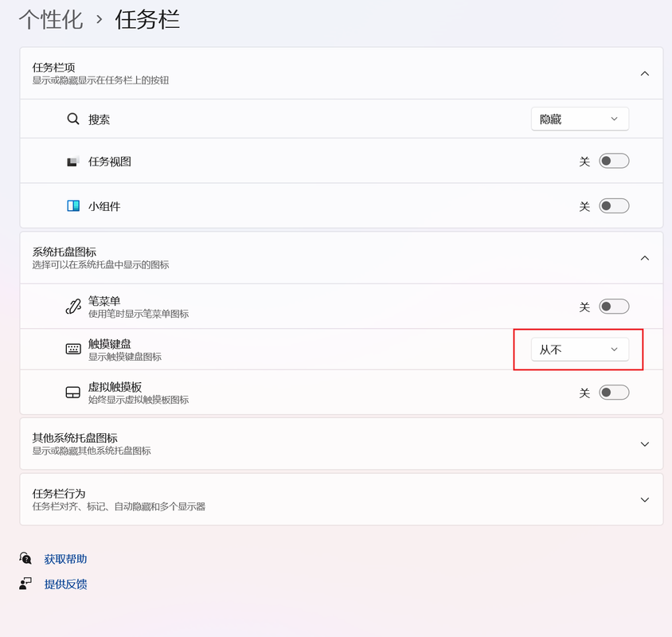
Task: Click 显示或隐藏其他系统托盘图标 description
Action: pos(92,451)
